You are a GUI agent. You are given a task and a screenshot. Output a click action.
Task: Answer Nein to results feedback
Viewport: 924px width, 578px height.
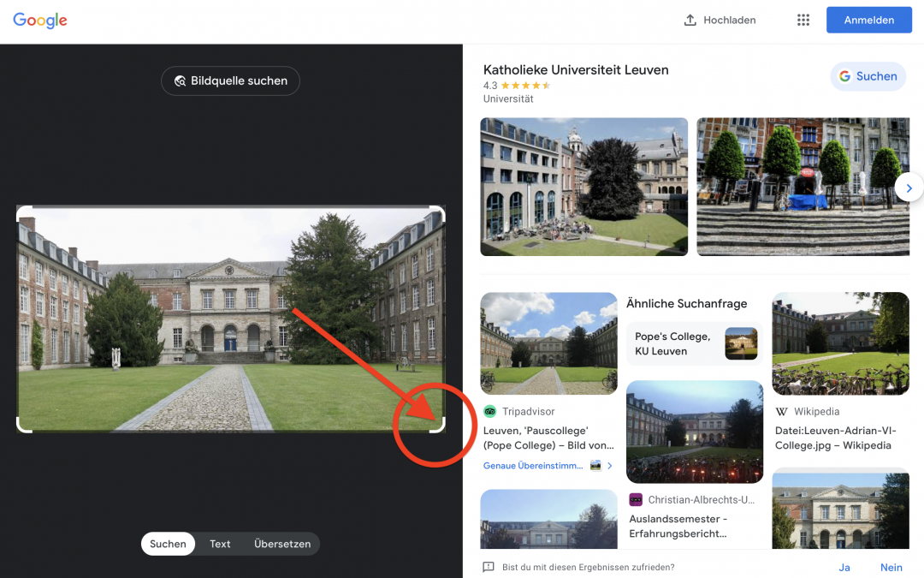(x=891, y=567)
